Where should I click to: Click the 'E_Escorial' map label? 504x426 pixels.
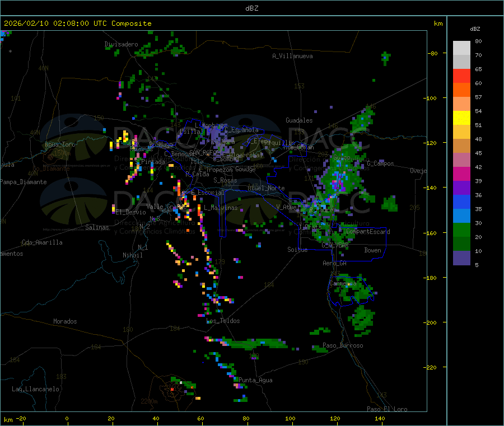coord(208,193)
